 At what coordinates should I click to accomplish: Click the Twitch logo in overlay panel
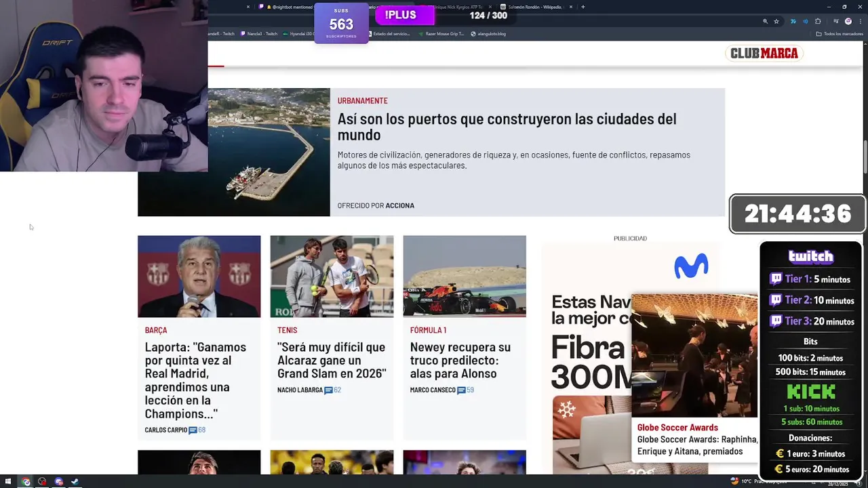(x=811, y=256)
